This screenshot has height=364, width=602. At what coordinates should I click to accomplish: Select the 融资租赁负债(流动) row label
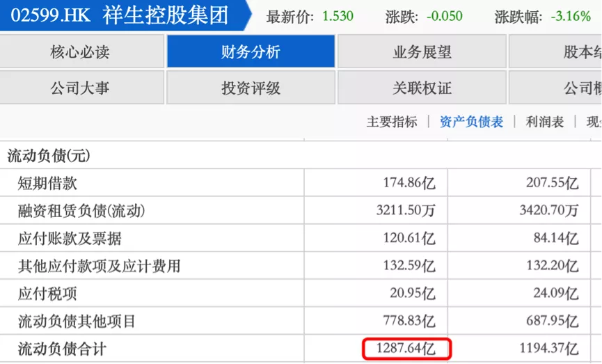pyautogui.click(x=81, y=211)
